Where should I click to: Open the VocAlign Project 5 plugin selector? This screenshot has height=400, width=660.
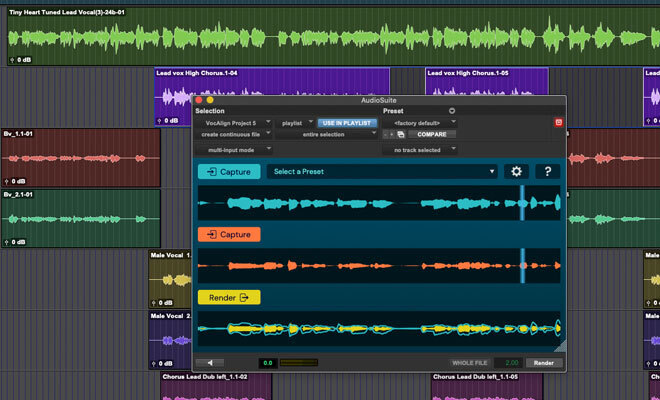coord(233,122)
